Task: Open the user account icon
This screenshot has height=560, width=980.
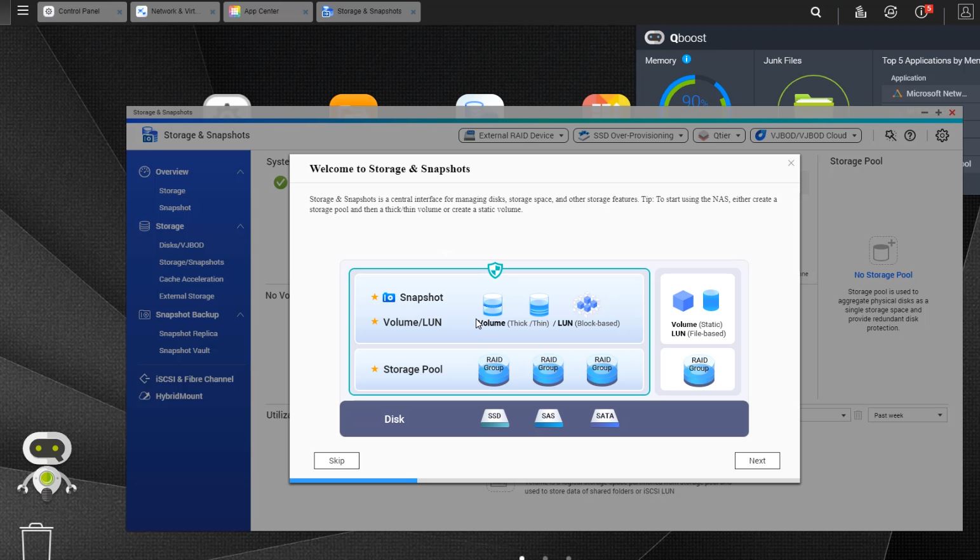Action: (965, 12)
